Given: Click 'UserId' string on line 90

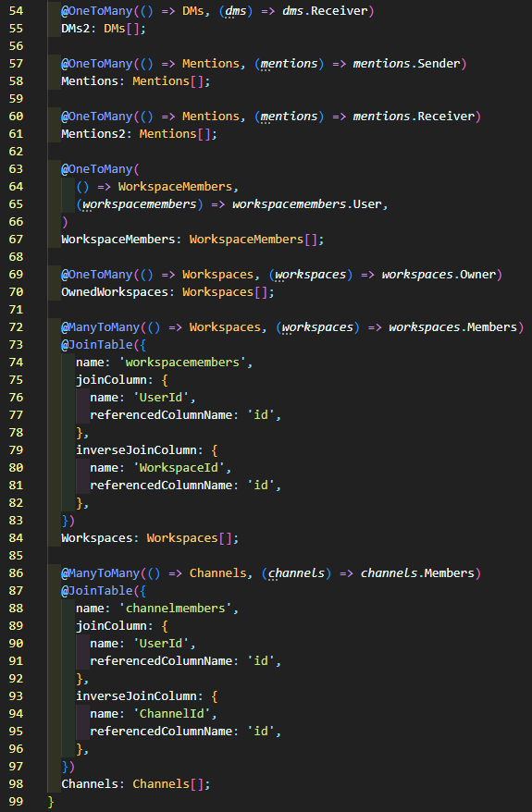Looking at the screenshot, I should coord(161,645).
